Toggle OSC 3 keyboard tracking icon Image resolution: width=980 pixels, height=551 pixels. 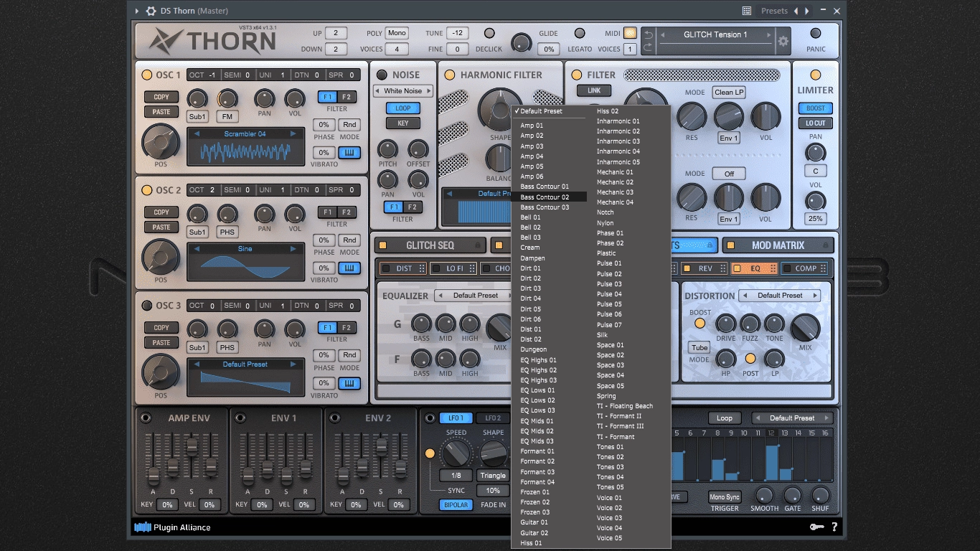pyautogui.click(x=349, y=384)
